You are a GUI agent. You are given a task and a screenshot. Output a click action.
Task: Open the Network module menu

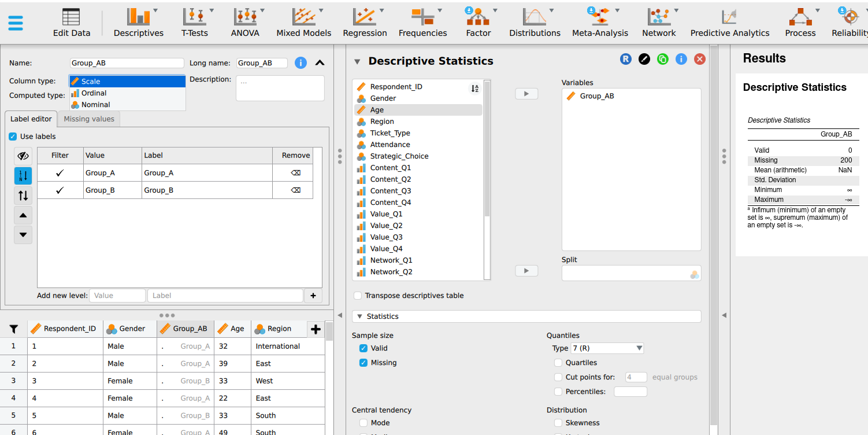[659, 23]
